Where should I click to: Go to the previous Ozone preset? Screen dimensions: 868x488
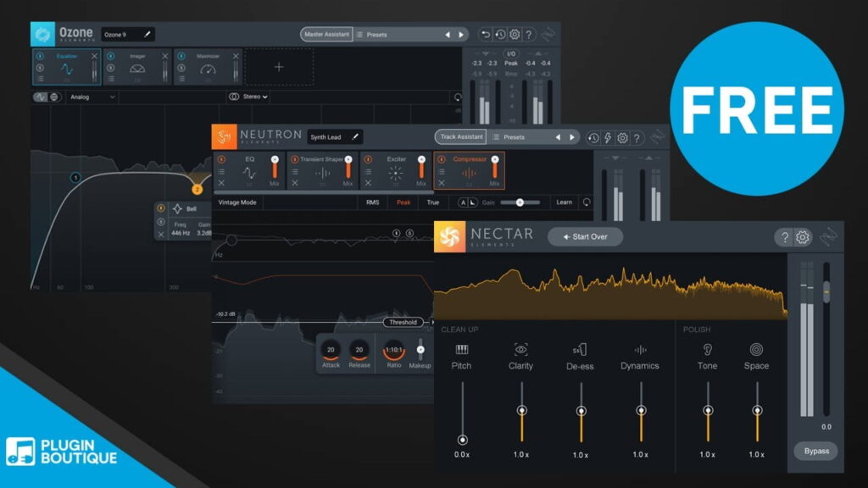448,34
